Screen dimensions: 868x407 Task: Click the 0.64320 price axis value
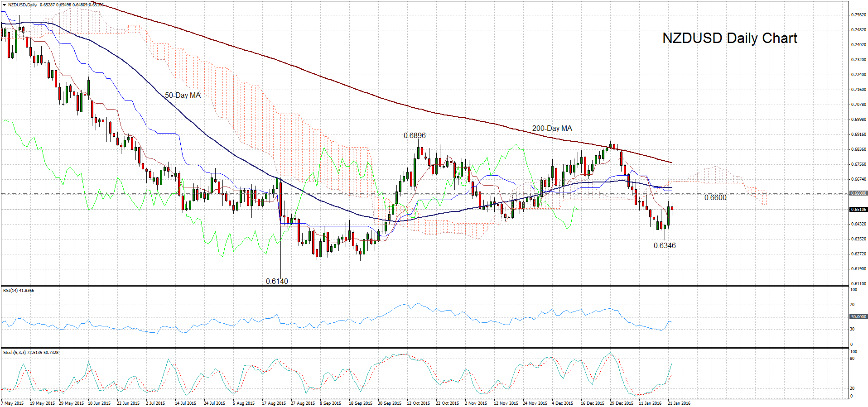point(858,224)
